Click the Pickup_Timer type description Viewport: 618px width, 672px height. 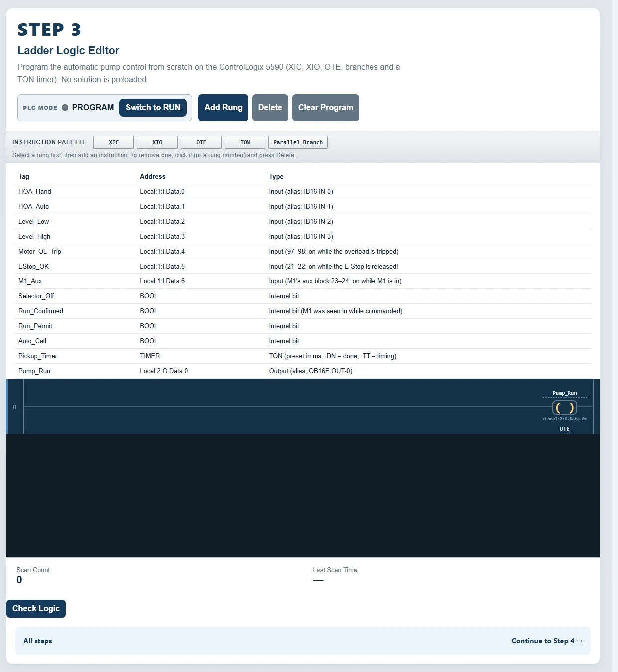(333, 356)
